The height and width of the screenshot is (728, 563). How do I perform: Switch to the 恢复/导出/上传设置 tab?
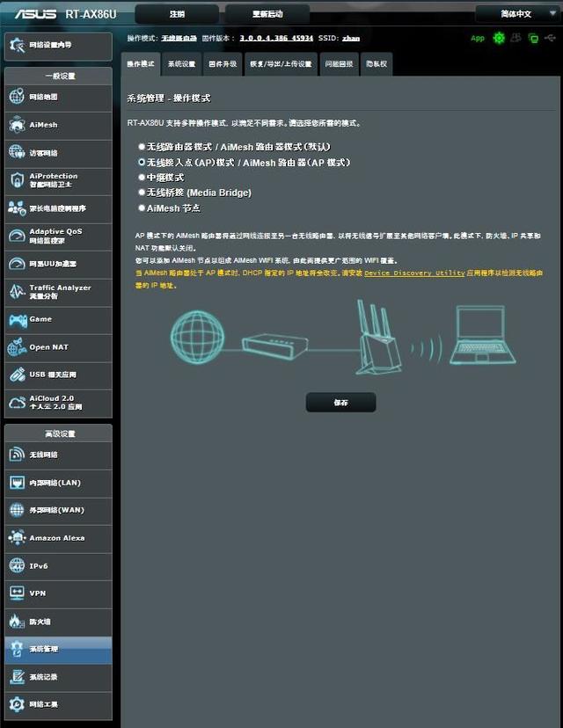pos(281,64)
